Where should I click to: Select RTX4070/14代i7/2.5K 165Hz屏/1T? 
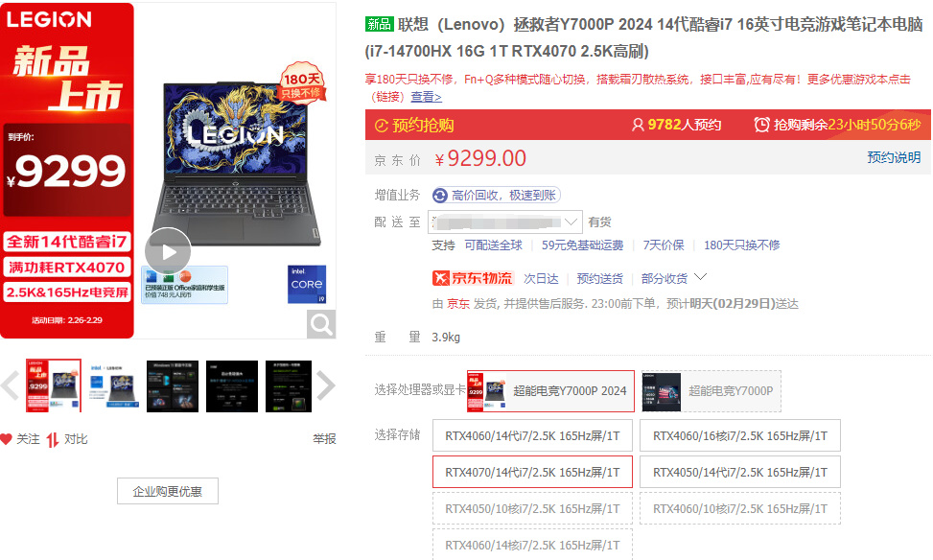click(532, 473)
